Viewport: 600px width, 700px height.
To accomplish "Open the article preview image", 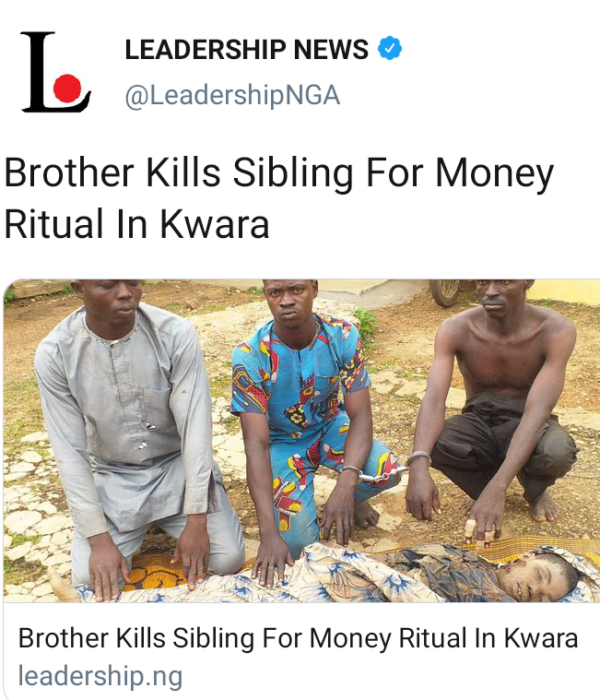I will coord(301,441).
